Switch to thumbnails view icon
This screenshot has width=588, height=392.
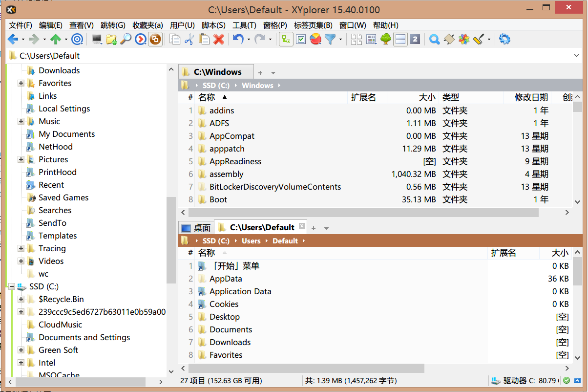coord(357,40)
